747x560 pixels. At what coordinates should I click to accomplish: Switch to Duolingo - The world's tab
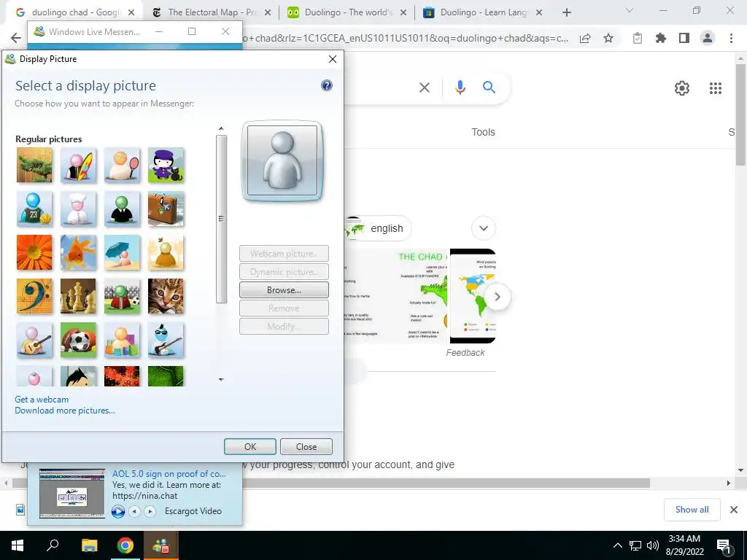point(347,12)
